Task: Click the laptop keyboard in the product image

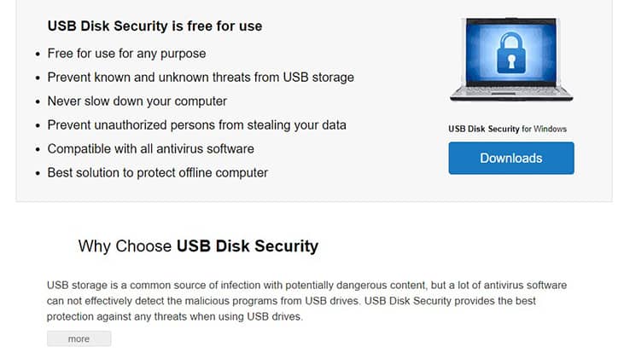Action: pyautogui.click(x=511, y=90)
